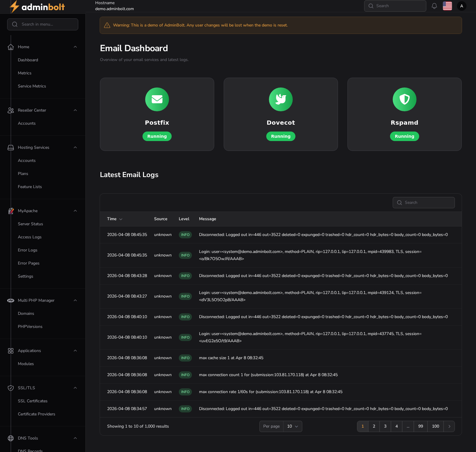Click the magnifier icon in logs search
The image size is (476, 452).
[400, 203]
